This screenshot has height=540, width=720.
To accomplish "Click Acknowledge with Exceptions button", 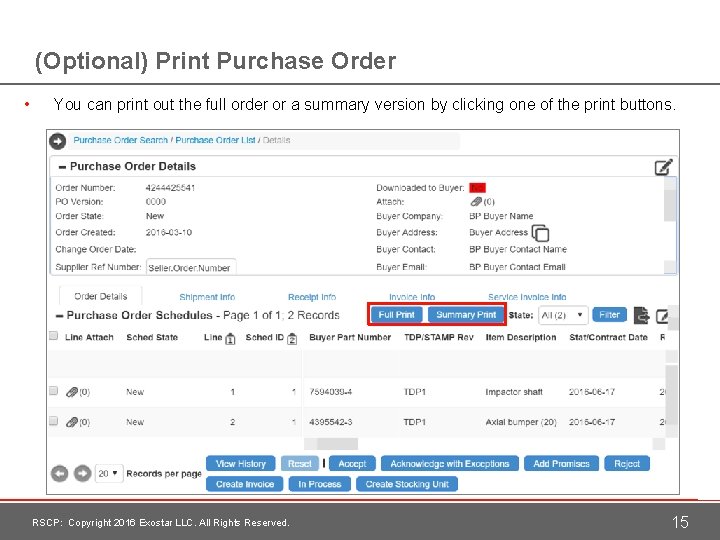I will 450,464.
